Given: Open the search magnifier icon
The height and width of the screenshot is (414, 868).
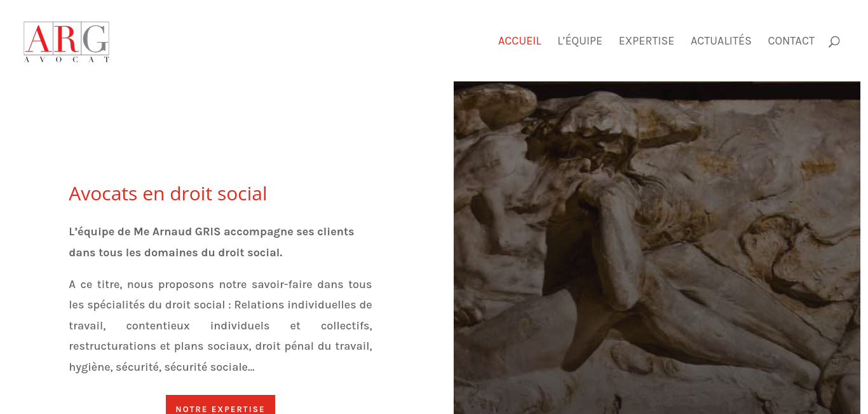Looking at the screenshot, I should [834, 41].
